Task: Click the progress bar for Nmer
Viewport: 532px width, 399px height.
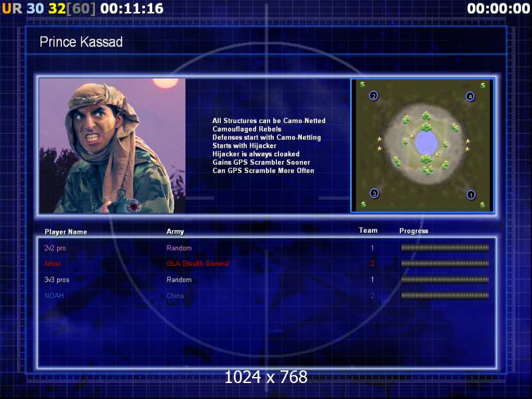Action: click(445, 263)
